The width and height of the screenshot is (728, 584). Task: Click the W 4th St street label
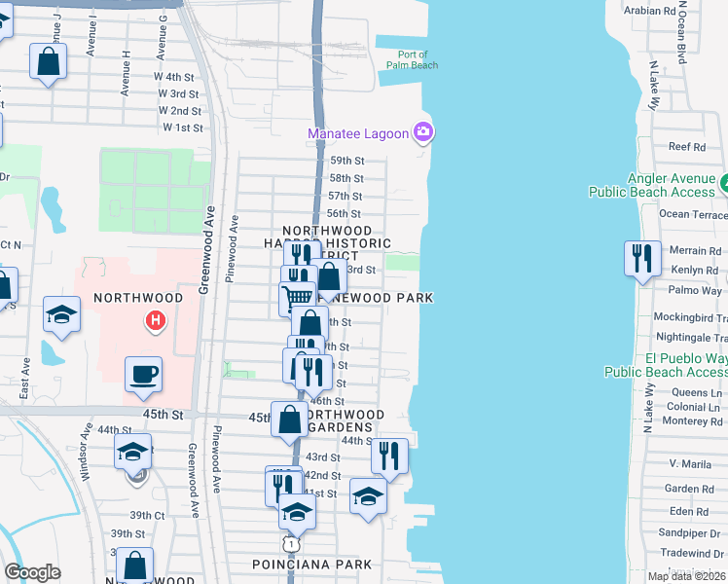coord(173,77)
